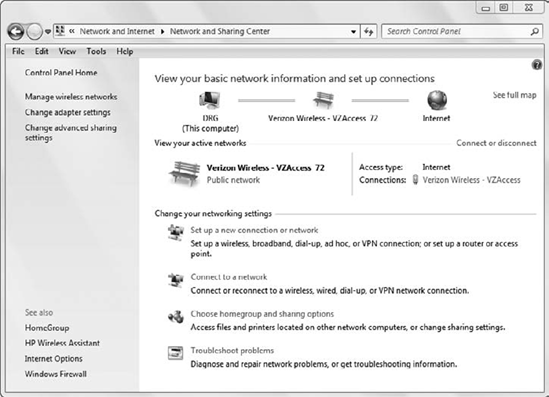Screen dimensions: 549x397
Task: Click the search magnifier icon
Action: pos(535,32)
